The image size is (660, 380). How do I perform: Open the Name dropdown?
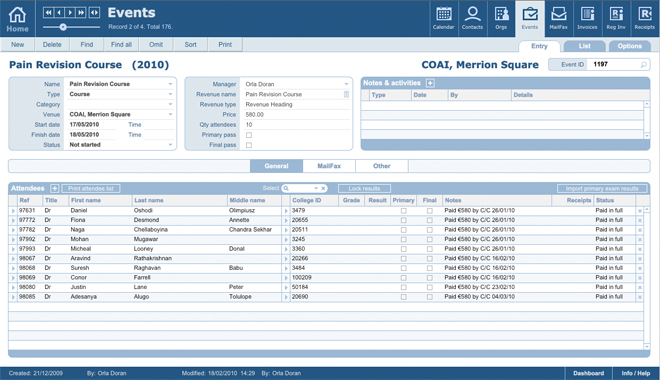pos(170,84)
